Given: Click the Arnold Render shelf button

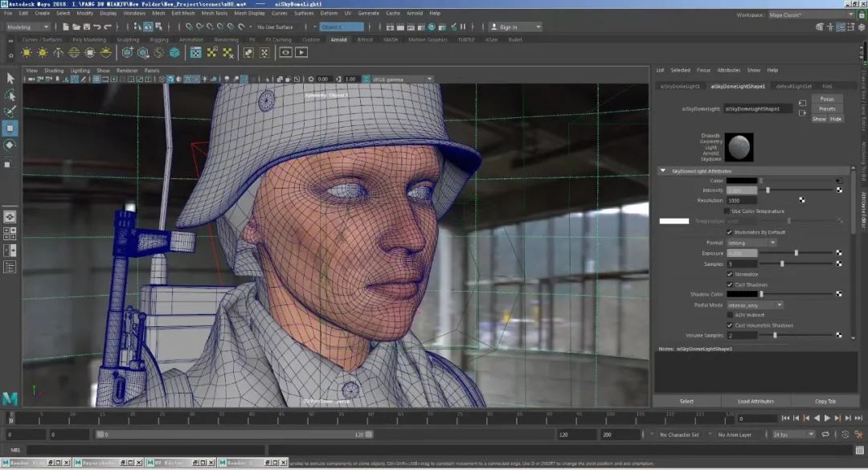Looking at the screenshot, I should tap(301, 52).
